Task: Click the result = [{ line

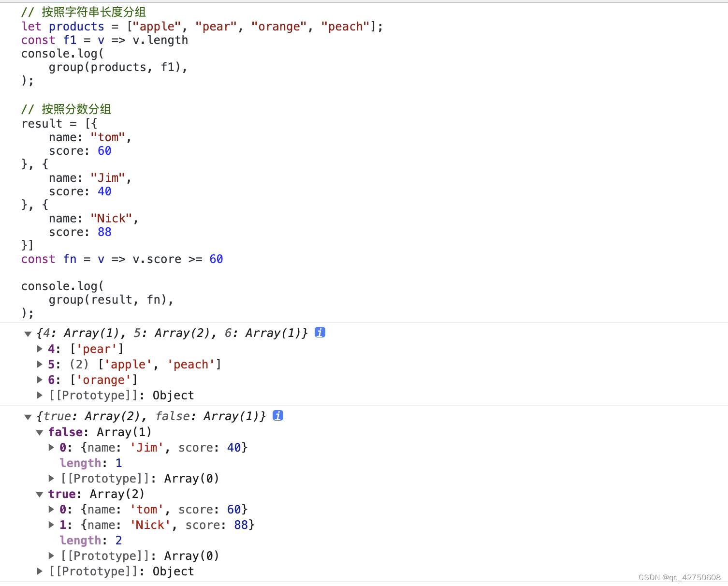Action: click(59, 124)
